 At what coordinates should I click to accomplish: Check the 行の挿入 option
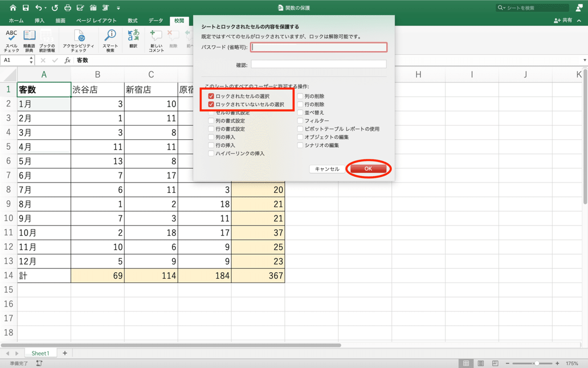211,145
